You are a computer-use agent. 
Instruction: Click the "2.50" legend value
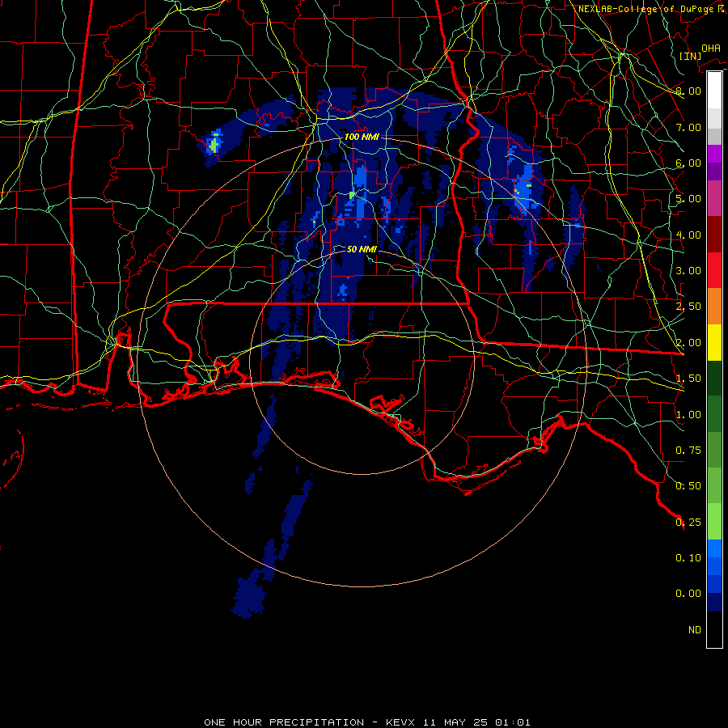(688, 307)
